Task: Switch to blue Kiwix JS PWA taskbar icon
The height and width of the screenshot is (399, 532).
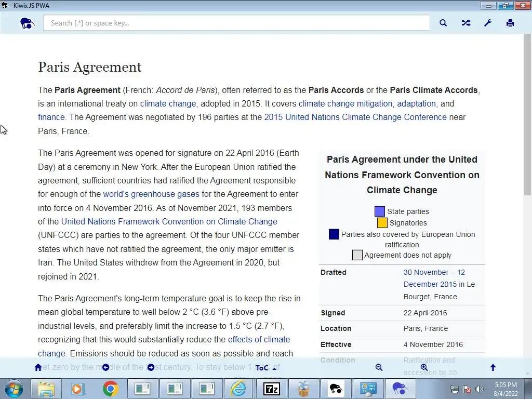Action: pyautogui.click(x=400, y=389)
